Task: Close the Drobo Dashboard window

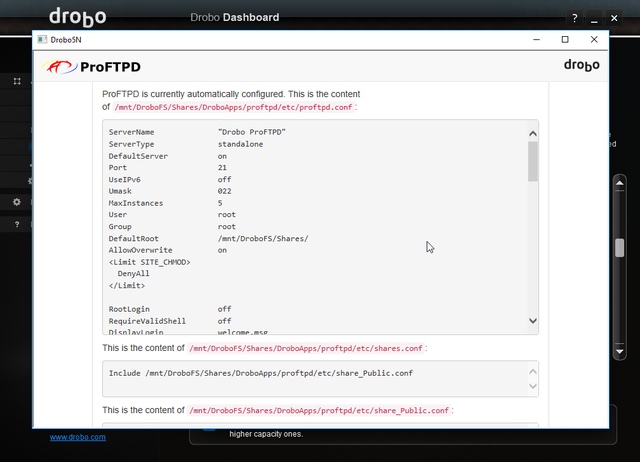Action: tap(614, 18)
